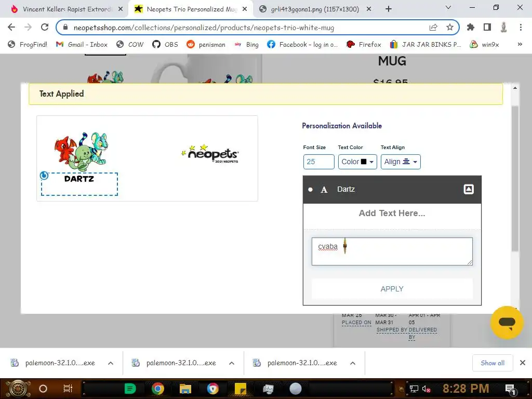Open the Gmail - Inbox bookmark

(x=82, y=45)
